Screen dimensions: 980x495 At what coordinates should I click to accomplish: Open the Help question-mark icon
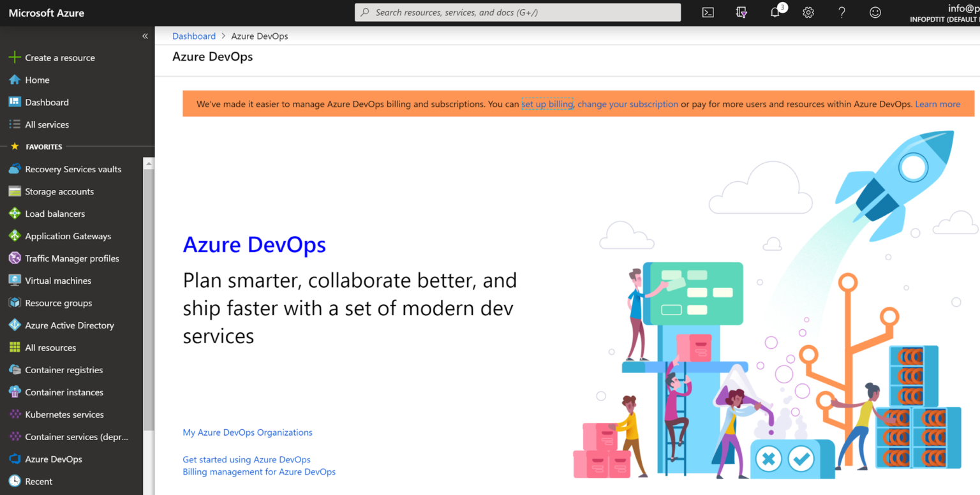[x=842, y=12]
